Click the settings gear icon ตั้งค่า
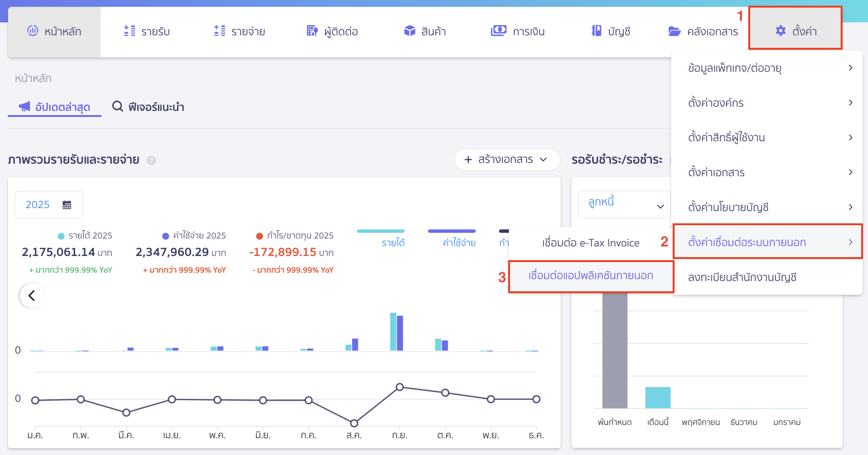Screen dimensions: 868x455 [781, 30]
